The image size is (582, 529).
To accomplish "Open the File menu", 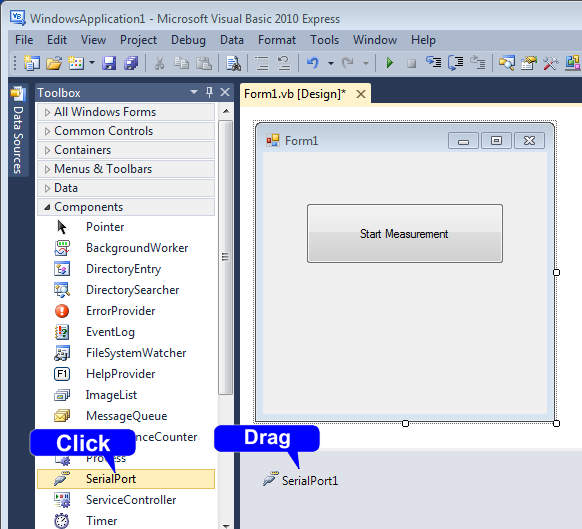I will pos(24,40).
